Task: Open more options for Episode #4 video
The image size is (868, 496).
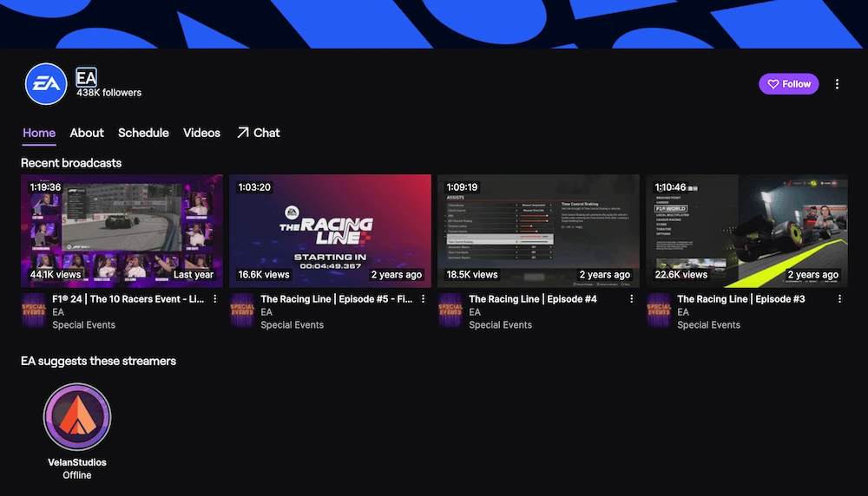Action: [631, 298]
